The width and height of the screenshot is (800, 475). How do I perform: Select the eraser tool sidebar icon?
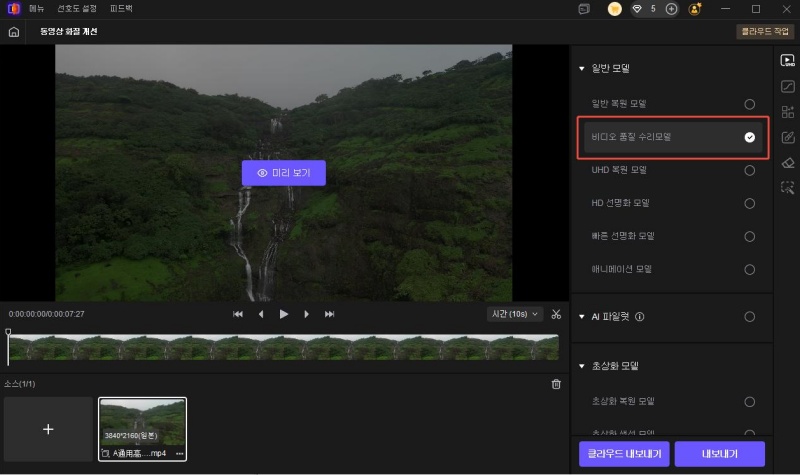[x=787, y=163]
